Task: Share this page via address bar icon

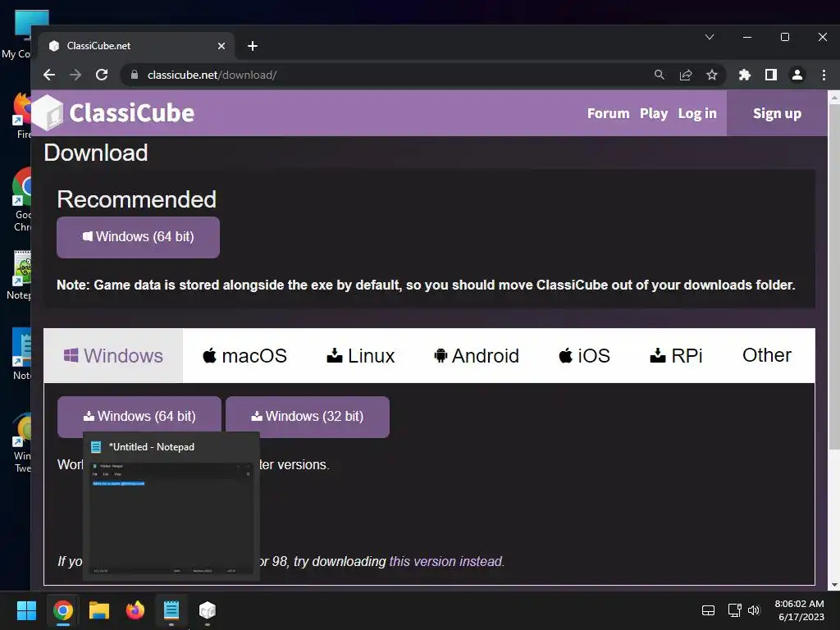Action: pyautogui.click(x=686, y=75)
